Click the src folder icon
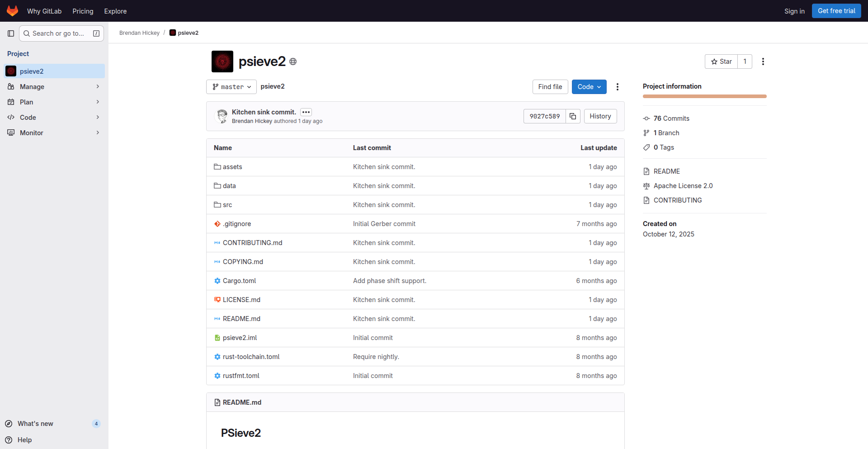868x449 pixels. tap(217, 205)
